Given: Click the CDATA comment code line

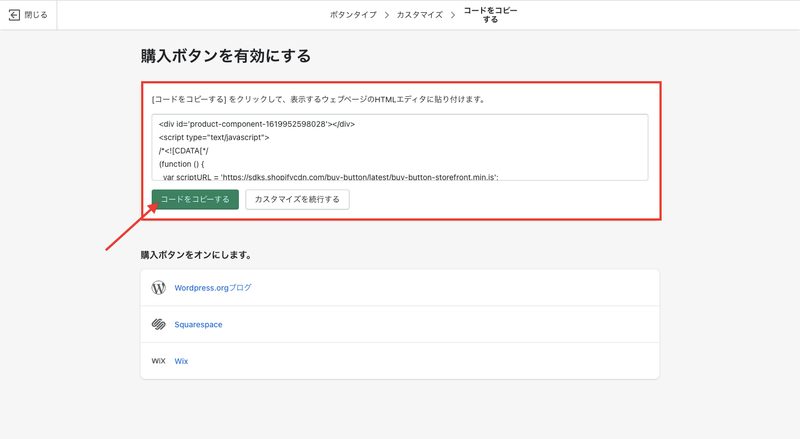Looking at the screenshot, I should [184, 151].
